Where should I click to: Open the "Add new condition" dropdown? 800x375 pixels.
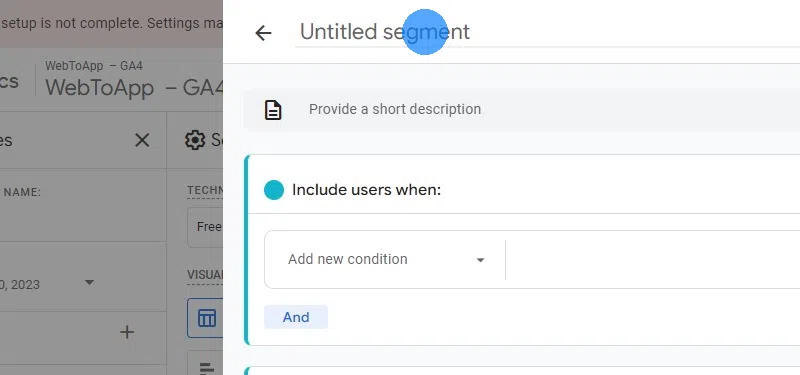385,259
